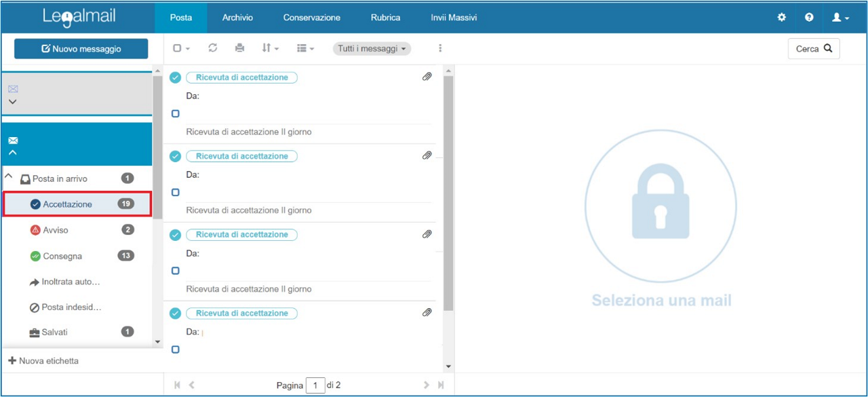Open the Invii Massivi tab
The height and width of the screenshot is (397, 868).
454,18
